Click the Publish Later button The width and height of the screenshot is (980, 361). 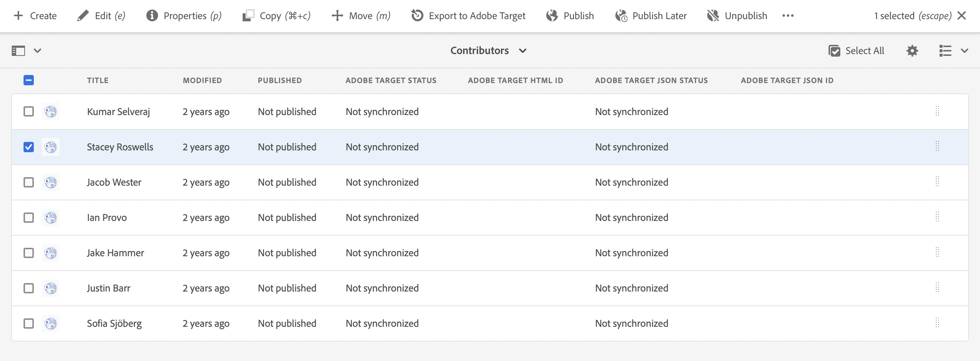point(651,15)
